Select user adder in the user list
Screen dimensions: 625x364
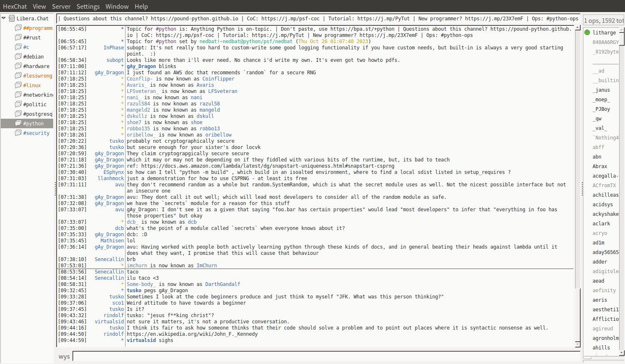click(x=600, y=262)
